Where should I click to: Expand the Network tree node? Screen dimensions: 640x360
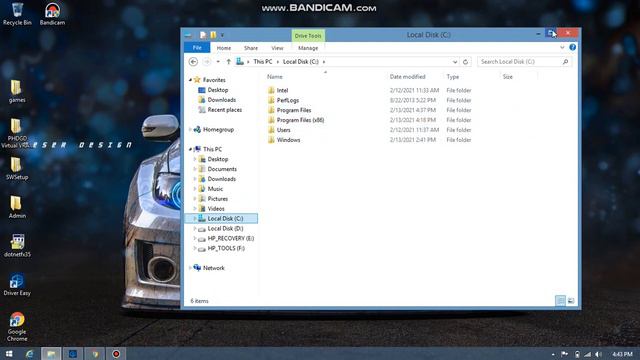tap(190, 268)
